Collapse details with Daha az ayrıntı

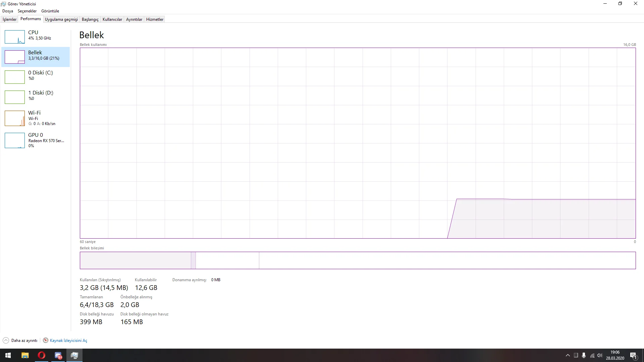20,341
